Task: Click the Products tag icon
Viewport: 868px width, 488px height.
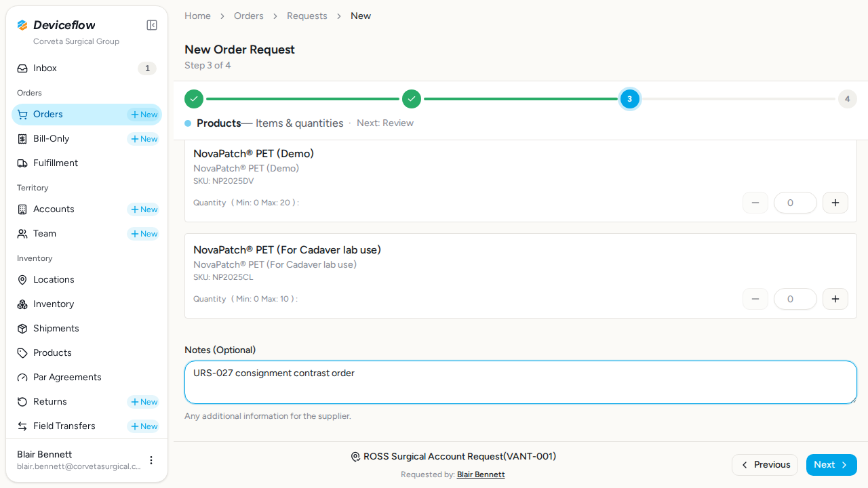Action: [22, 353]
